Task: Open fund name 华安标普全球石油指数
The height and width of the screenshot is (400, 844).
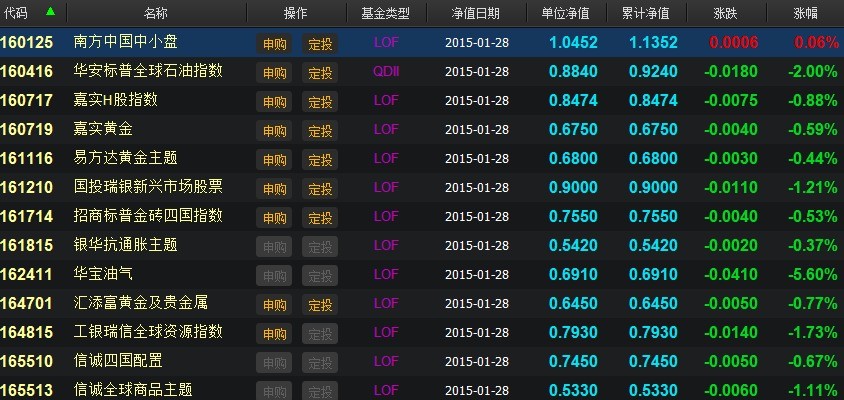Action: 148,71
